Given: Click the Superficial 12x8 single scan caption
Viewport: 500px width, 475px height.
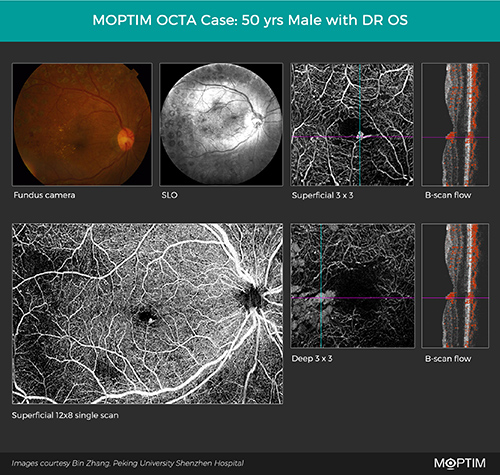Looking at the screenshot, I should pos(65,415).
